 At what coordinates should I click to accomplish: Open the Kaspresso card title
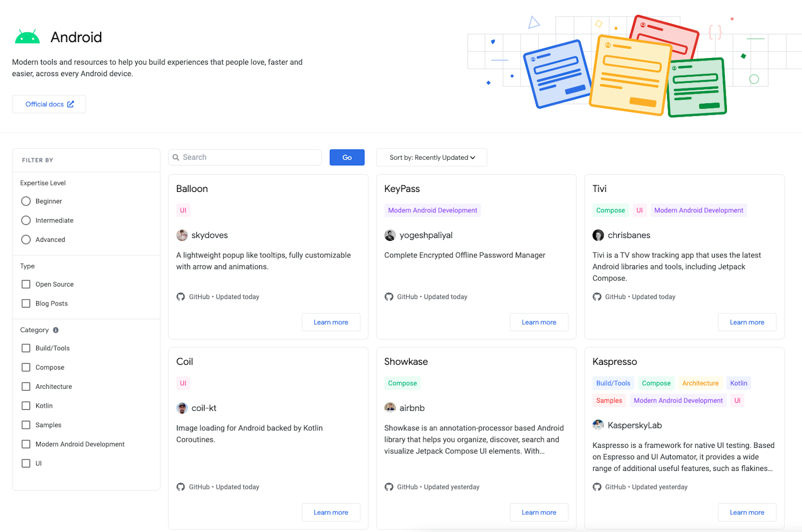click(x=615, y=362)
